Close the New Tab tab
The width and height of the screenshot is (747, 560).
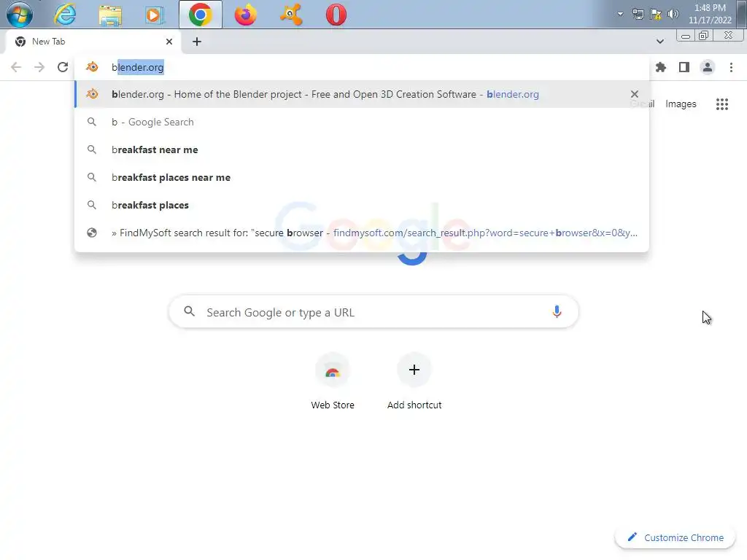(x=169, y=42)
